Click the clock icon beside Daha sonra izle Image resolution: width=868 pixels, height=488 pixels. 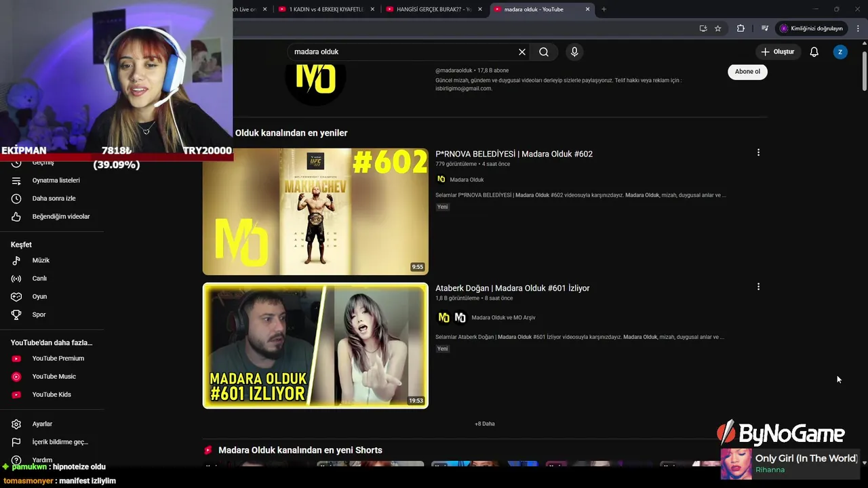(x=16, y=199)
